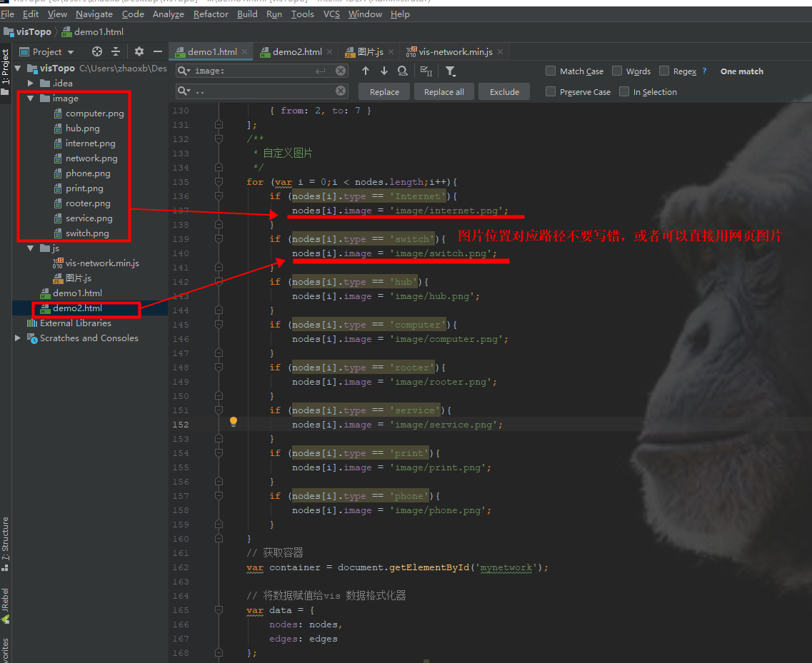Switch to the demo2.html tab
812x663 pixels.
click(x=296, y=52)
